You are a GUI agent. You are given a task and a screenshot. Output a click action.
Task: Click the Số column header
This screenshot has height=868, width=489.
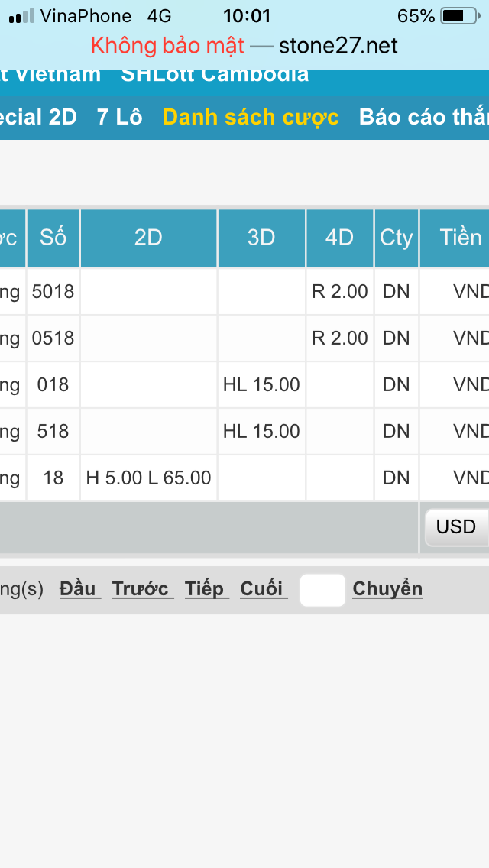coord(53,238)
